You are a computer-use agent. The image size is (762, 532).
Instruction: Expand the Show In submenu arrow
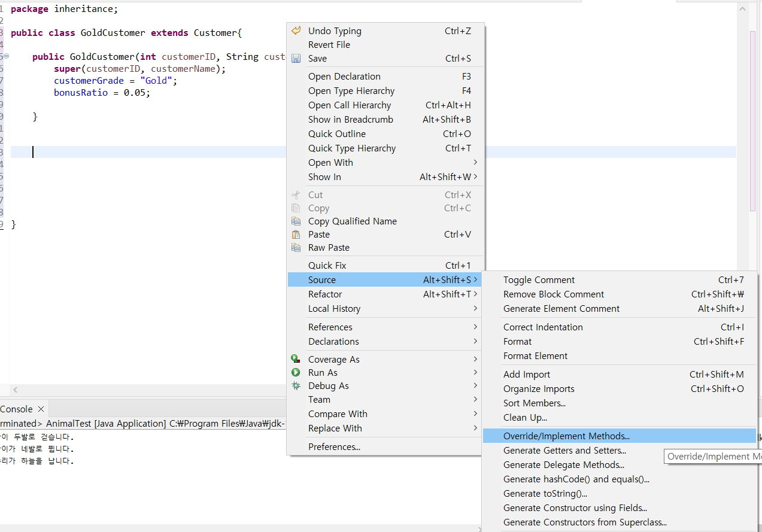[x=475, y=177]
